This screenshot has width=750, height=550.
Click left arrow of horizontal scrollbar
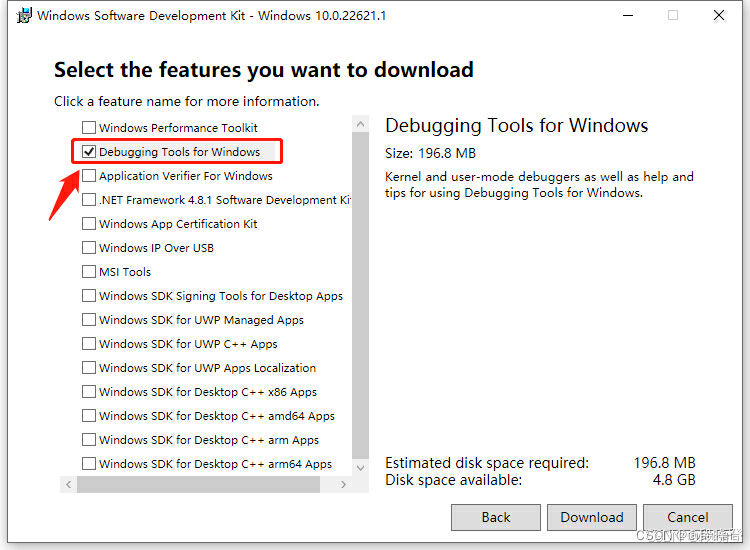pos(68,484)
